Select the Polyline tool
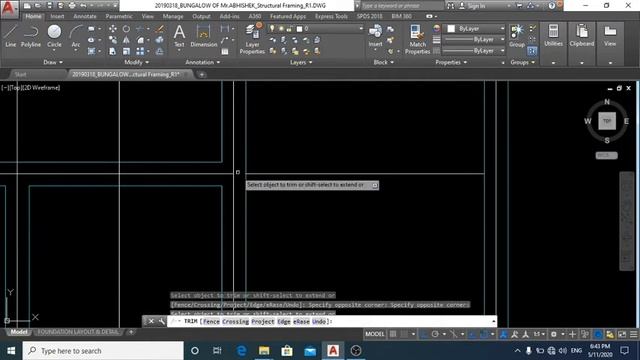 coord(31,36)
